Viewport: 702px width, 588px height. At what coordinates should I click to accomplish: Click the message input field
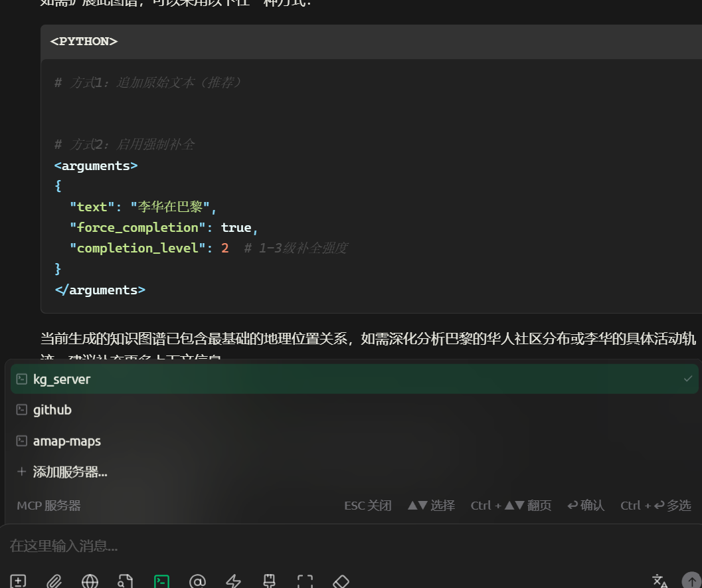(332, 545)
